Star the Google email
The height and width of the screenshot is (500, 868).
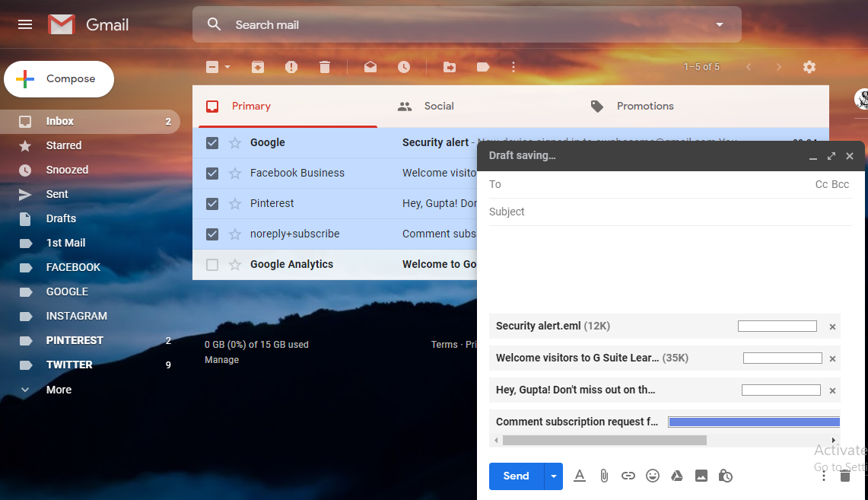[x=235, y=143]
